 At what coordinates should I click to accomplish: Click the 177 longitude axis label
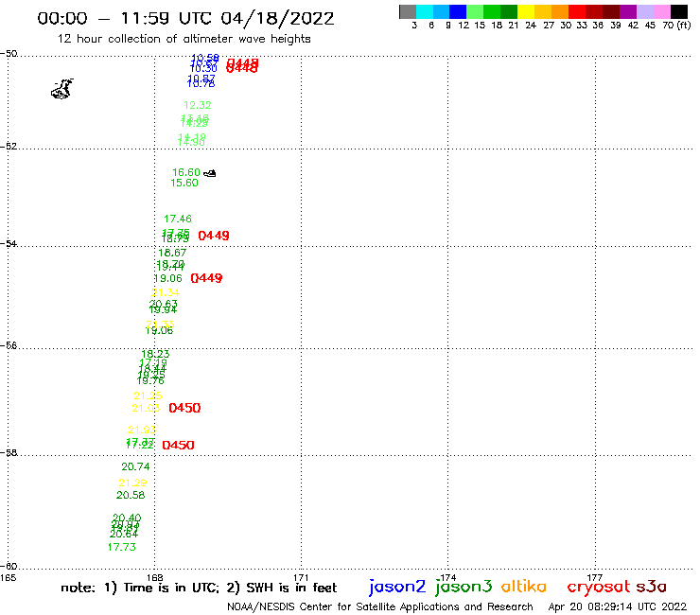coord(595,577)
